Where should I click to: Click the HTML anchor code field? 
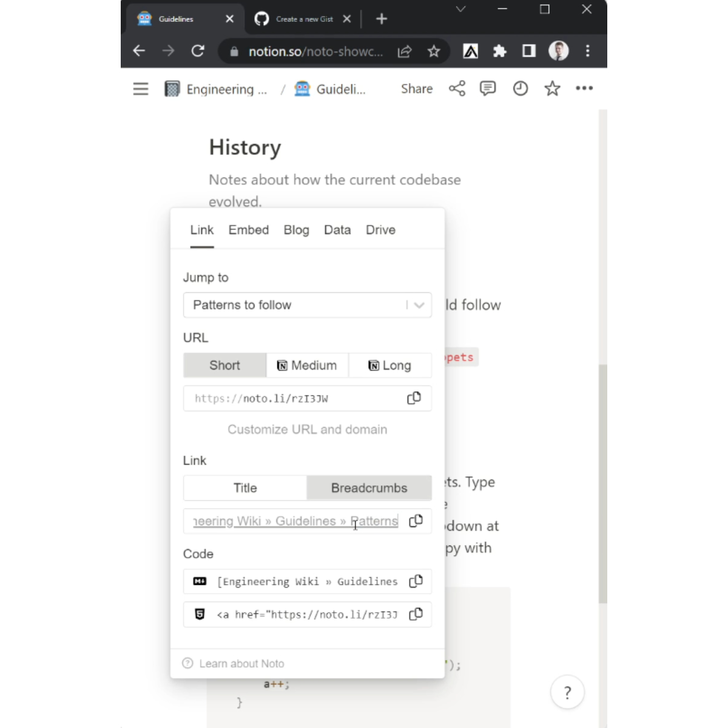click(308, 614)
